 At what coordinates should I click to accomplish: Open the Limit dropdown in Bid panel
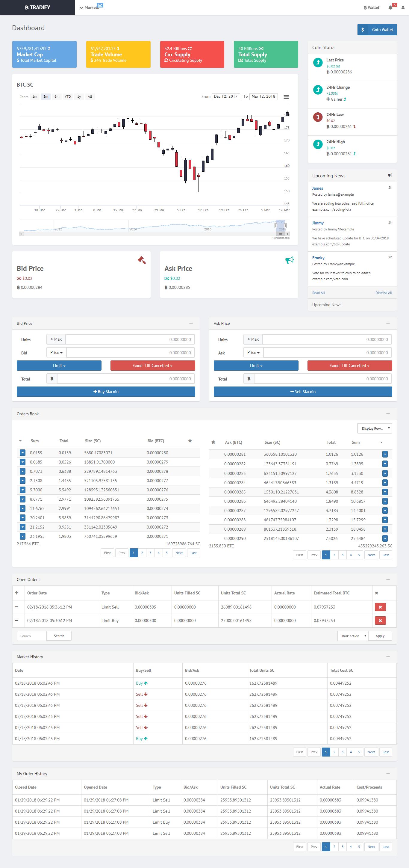click(59, 366)
